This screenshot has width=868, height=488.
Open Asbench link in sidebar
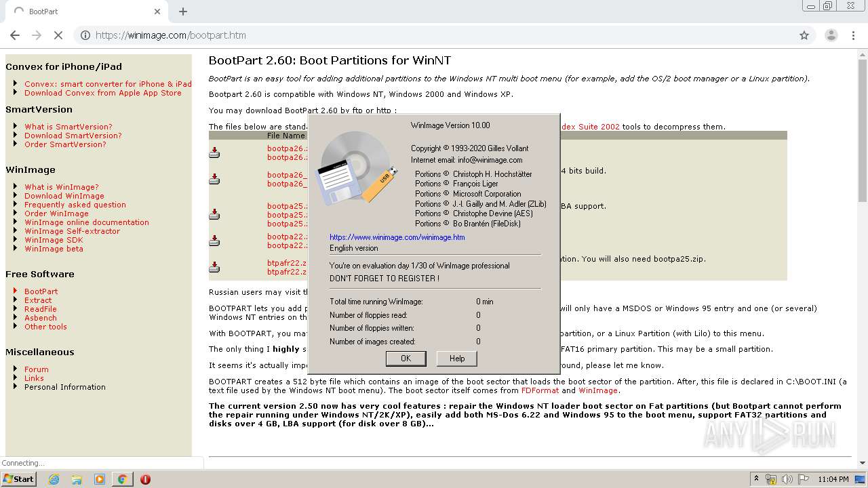click(x=41, y=318)
